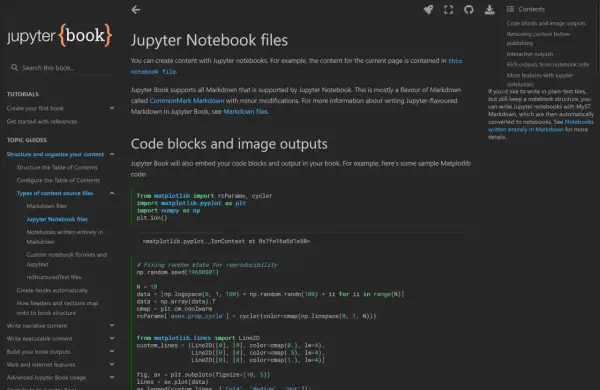Click the 'TOPIC GUIDES' sidebar caption
This screenshot has height=390, width=600.
[x=26, y=140]
